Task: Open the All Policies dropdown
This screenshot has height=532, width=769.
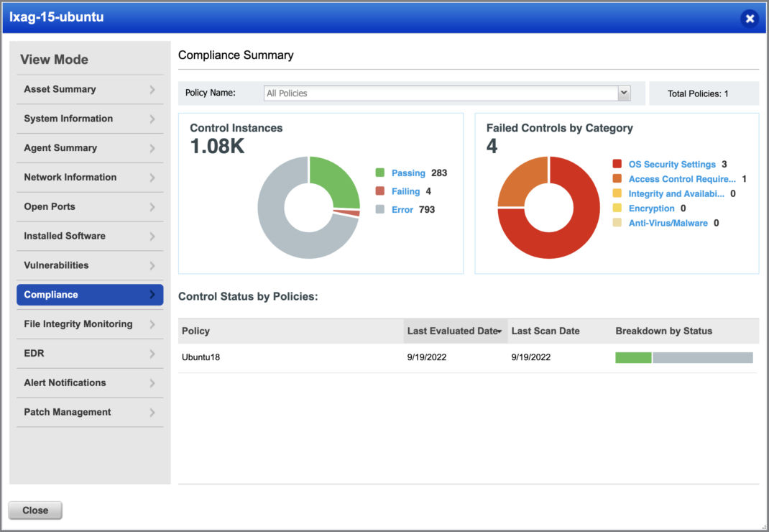Action: pos(622,93)
